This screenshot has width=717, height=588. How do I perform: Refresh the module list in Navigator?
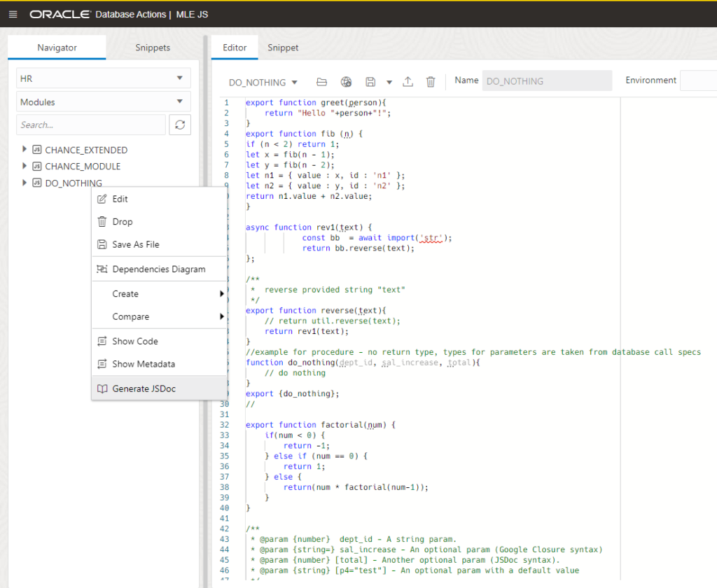(x=180, y=125)
